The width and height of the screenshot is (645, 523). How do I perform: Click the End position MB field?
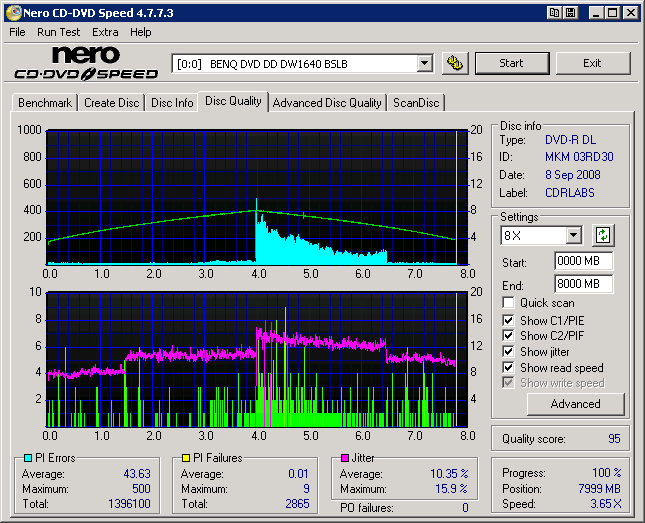(x=583, y=284)
